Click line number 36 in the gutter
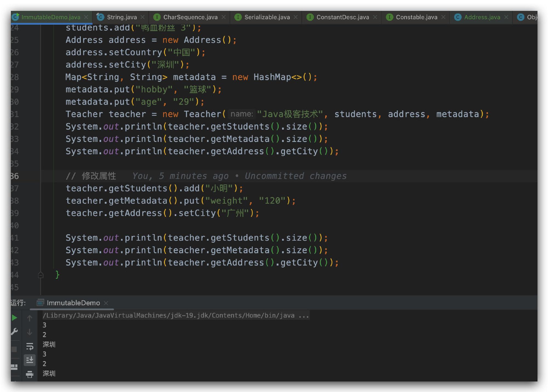548x392 pixels. click(15, 176)
